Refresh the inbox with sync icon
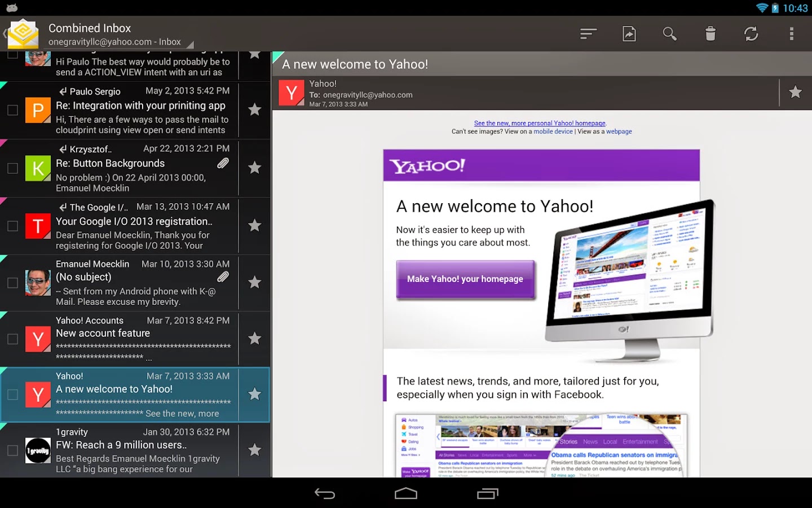Image resolution: width=812 pixels, height=508 pixels. 751,34
